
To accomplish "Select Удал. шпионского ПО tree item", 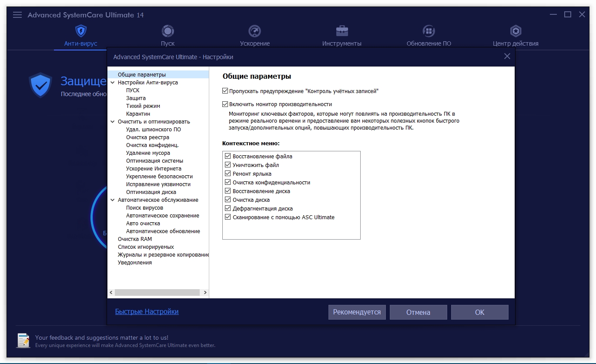I will click(154, 129).
